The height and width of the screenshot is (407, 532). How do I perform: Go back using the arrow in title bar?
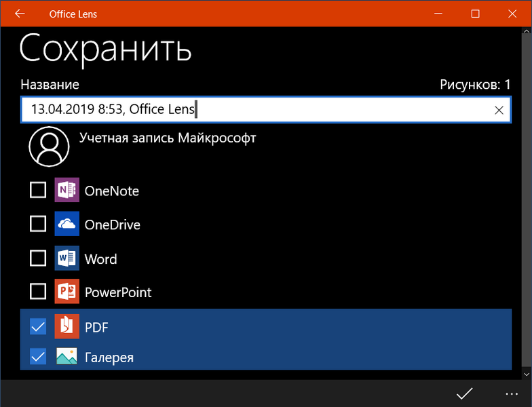pyautogui.click(x=20, y=14)
